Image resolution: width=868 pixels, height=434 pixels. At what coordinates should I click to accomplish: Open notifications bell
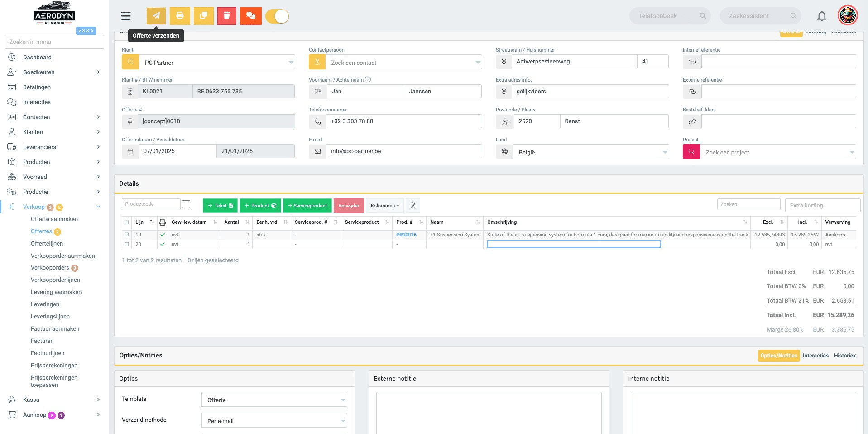(822, 16)
